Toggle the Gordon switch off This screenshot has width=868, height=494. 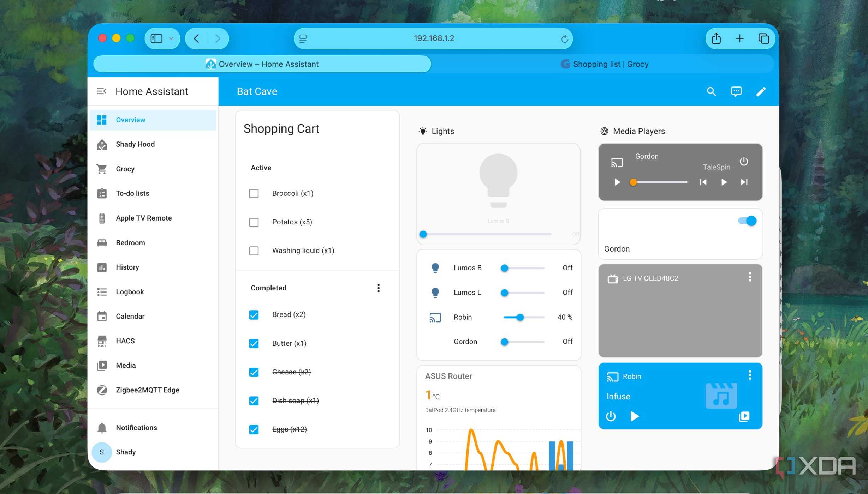[747, 221]
